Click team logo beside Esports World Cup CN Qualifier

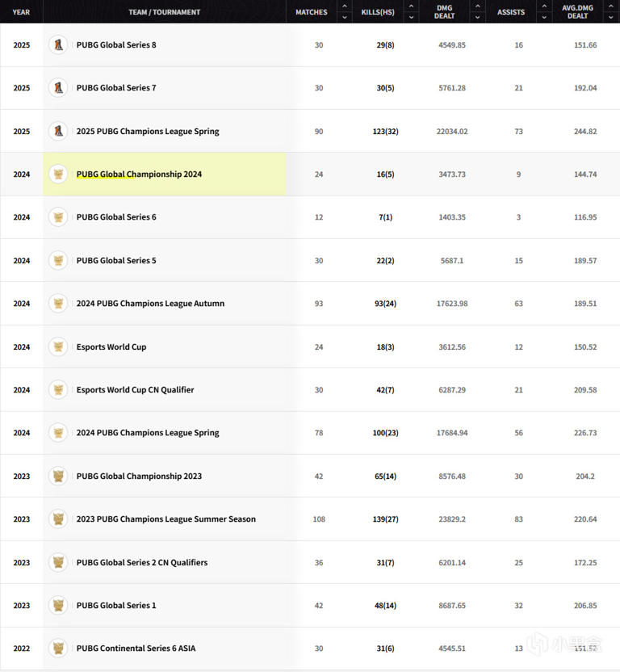click(x=57, y=389)
